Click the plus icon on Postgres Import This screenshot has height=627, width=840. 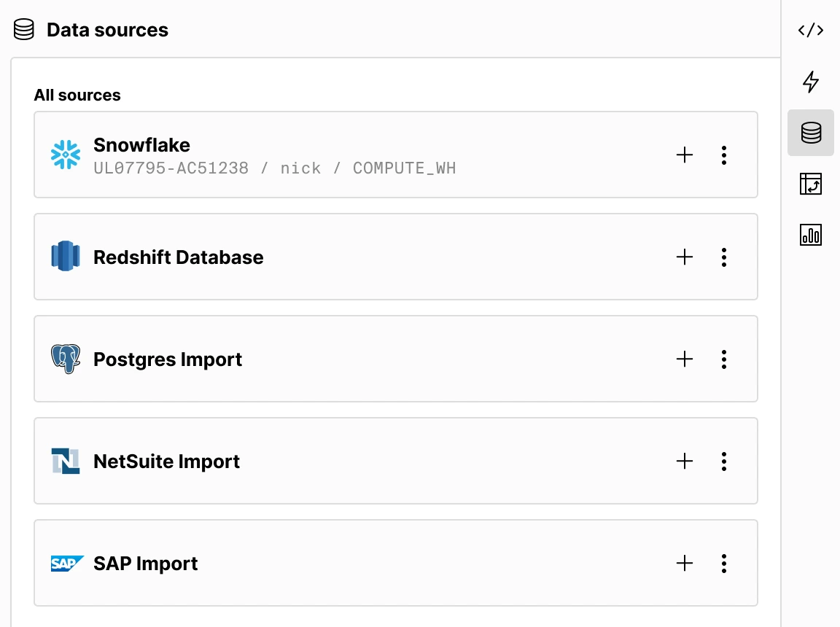click(x=685, y=359)
